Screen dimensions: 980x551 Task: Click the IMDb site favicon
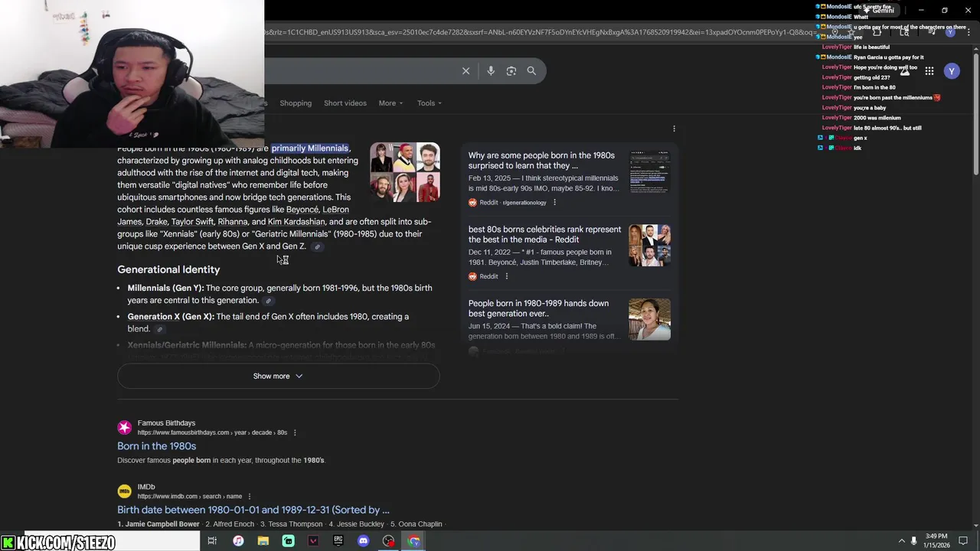[x=125, y=491]
